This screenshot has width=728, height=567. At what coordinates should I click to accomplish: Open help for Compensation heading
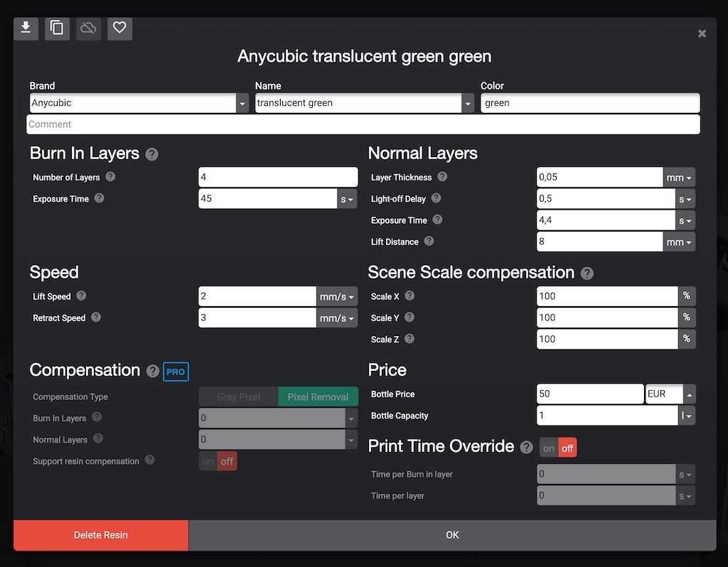(153, 371)
